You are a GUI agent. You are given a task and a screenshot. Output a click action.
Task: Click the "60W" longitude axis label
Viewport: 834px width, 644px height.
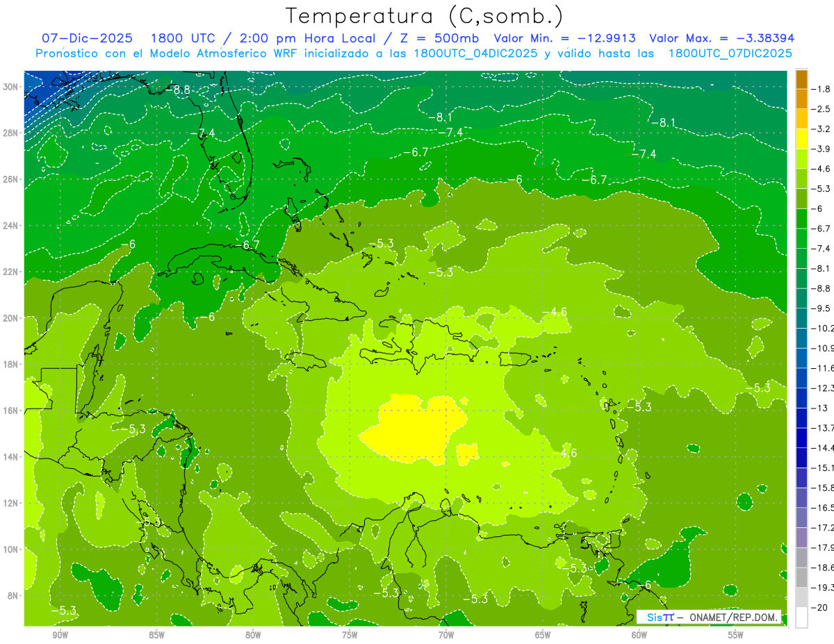pyautogui.click(x=639, y=635)
